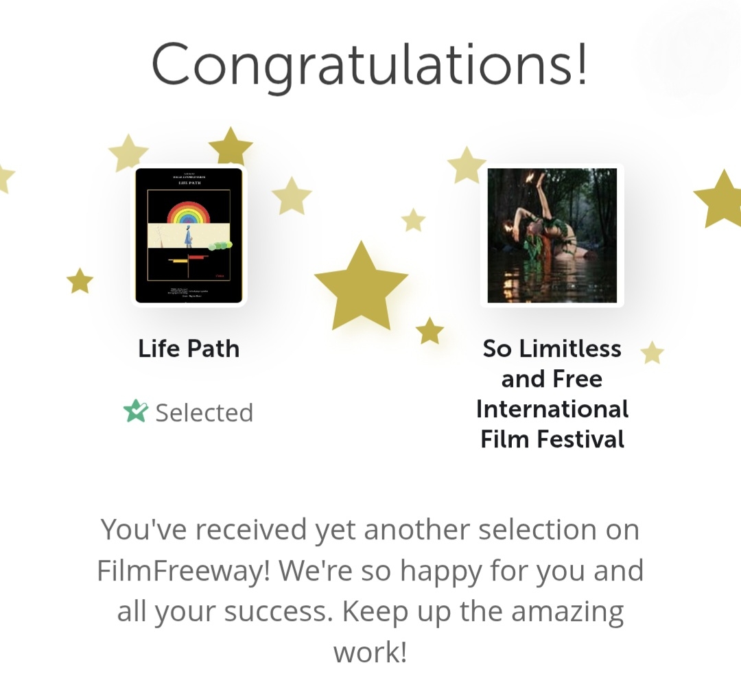Click the 'Keep up the amazing' message line
The height and width of the screenshot is (700, 741).
(370, 611)
